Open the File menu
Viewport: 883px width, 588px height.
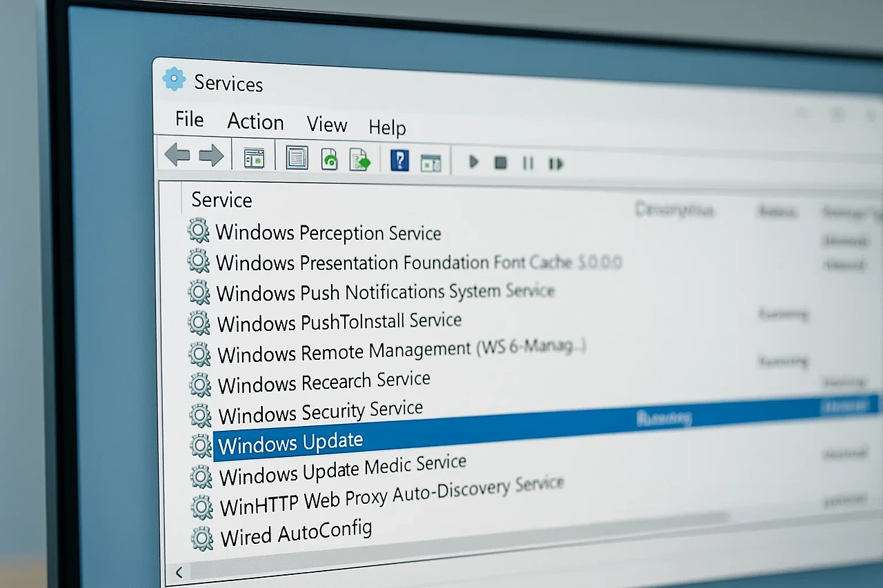189,119
